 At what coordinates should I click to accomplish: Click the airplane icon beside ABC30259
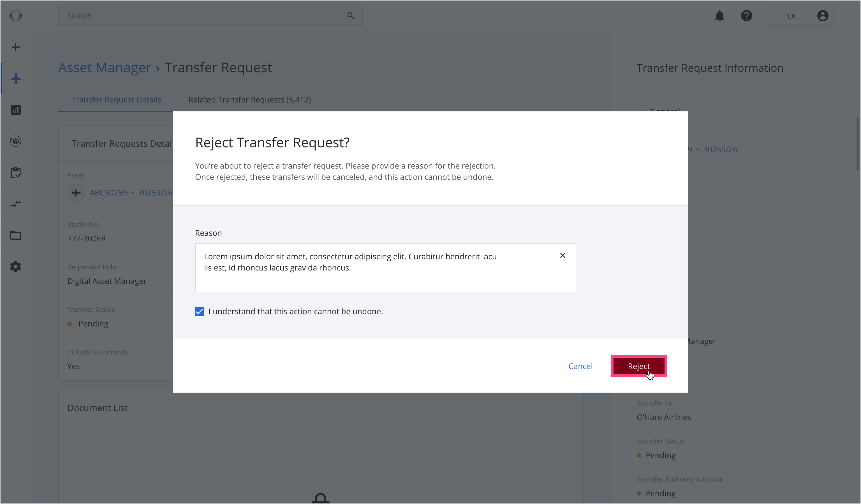coord(76,193)
